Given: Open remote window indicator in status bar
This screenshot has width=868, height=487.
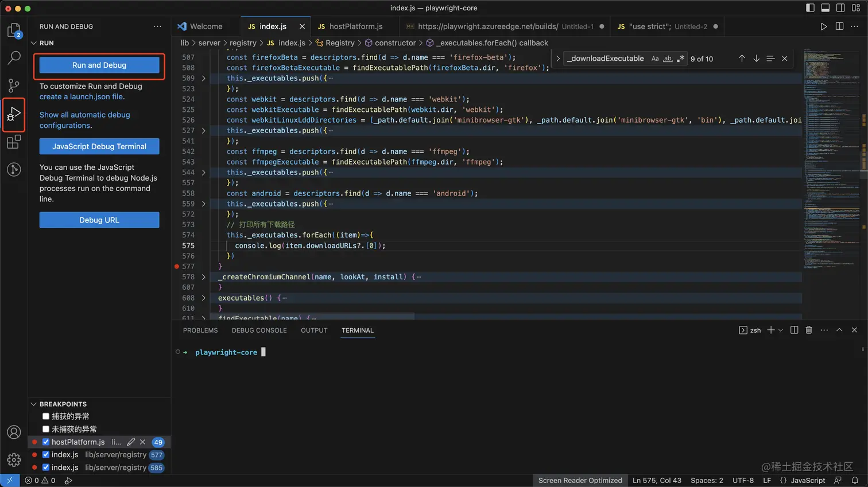Looking at the screenshot, I should click(x=10, y=481).
